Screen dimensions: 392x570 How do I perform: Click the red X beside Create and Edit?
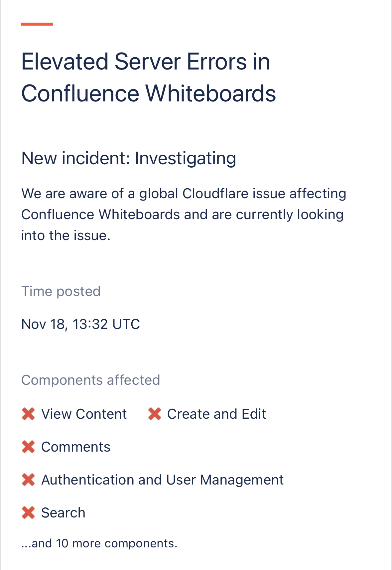155,414
